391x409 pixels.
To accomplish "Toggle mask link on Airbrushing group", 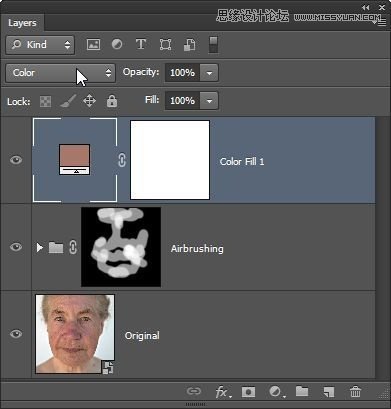I will tap(73, 247).
